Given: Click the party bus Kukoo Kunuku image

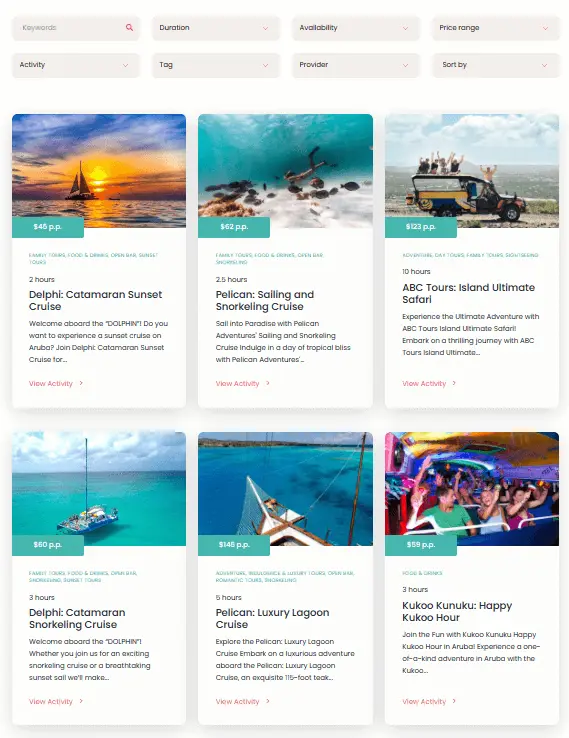Looking at the screenshot, I should (x=472, y=489).
